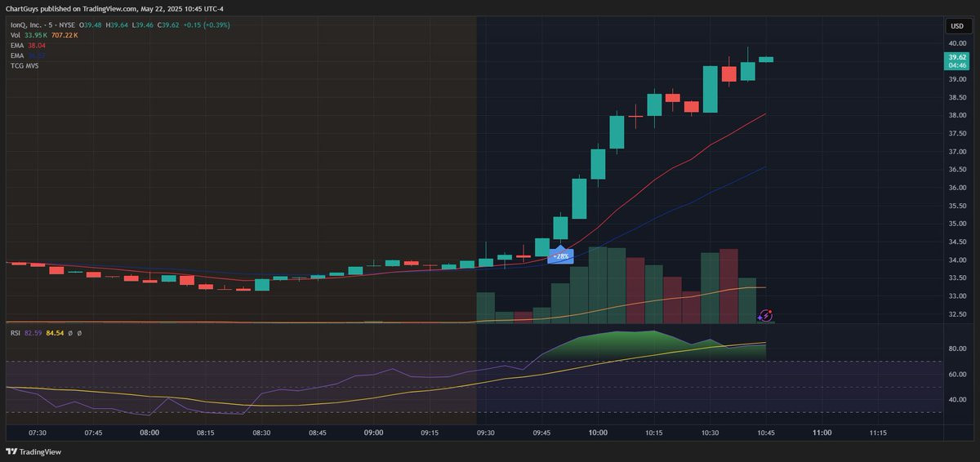Click the volume average value 707.22 K

65,35
